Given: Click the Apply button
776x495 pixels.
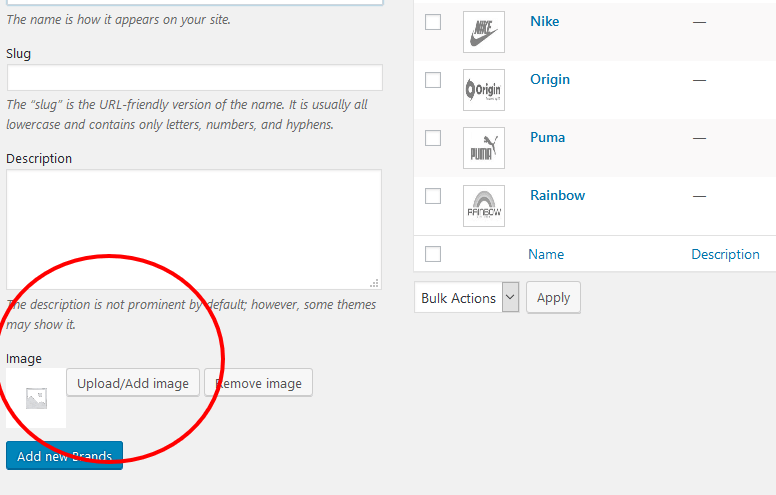Looking at the screenshot, I should (x=553, y=297).
